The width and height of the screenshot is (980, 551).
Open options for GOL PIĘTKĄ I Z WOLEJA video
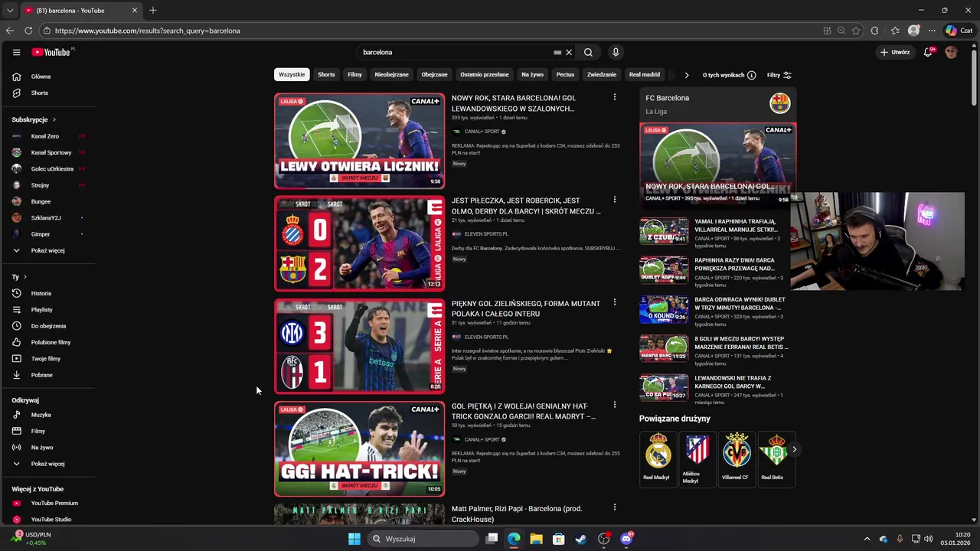point(614,405)
